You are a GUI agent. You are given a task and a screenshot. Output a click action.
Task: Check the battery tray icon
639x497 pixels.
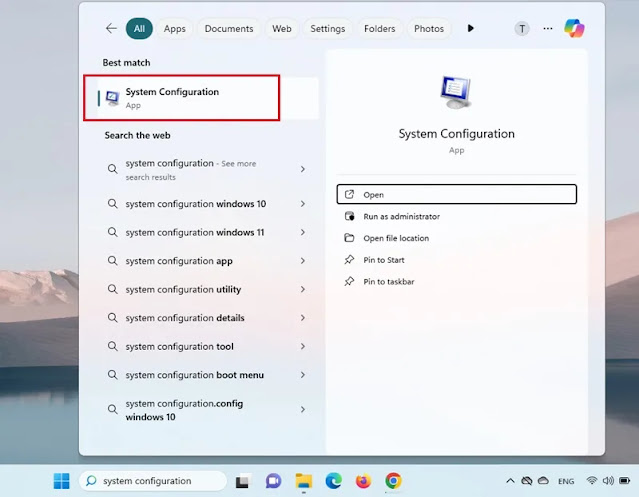[x=624, y=481]
